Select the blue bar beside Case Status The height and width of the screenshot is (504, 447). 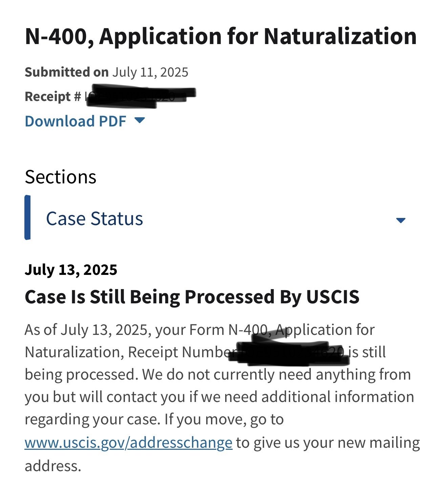point(28,217)
